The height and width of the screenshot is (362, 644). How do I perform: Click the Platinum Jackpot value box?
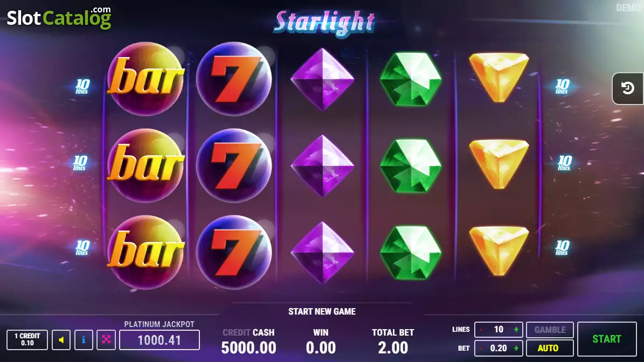(160, 340)
